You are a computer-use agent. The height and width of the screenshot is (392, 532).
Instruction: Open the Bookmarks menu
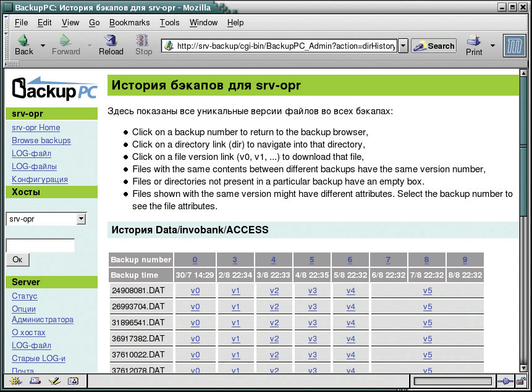point(129,22)
